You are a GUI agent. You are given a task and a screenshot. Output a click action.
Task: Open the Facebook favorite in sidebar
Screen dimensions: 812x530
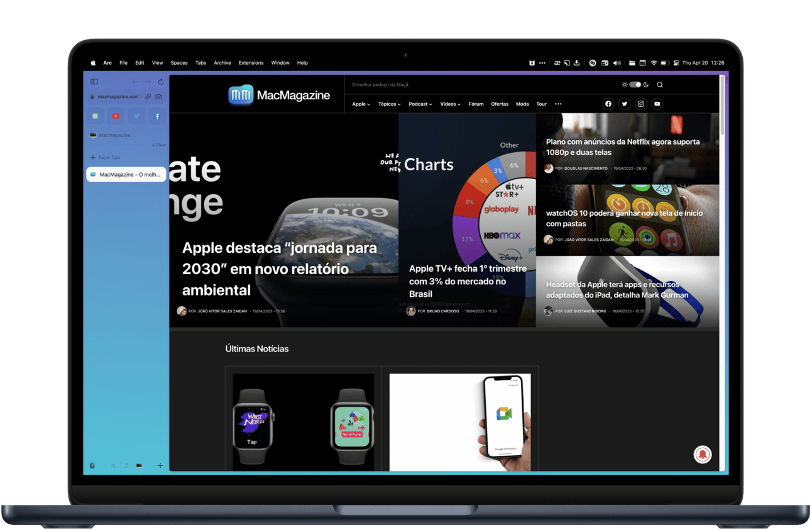[x=157, y=116]
